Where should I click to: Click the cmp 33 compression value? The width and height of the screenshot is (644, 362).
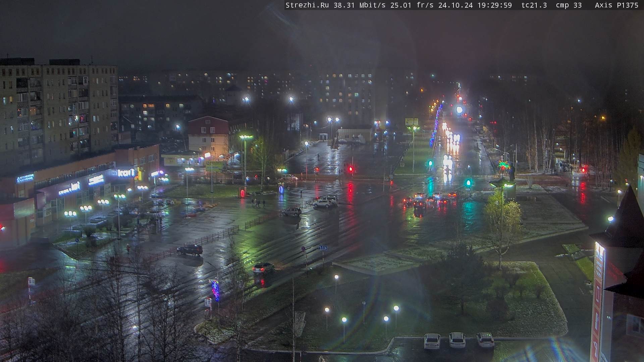(x=569, y=5)
